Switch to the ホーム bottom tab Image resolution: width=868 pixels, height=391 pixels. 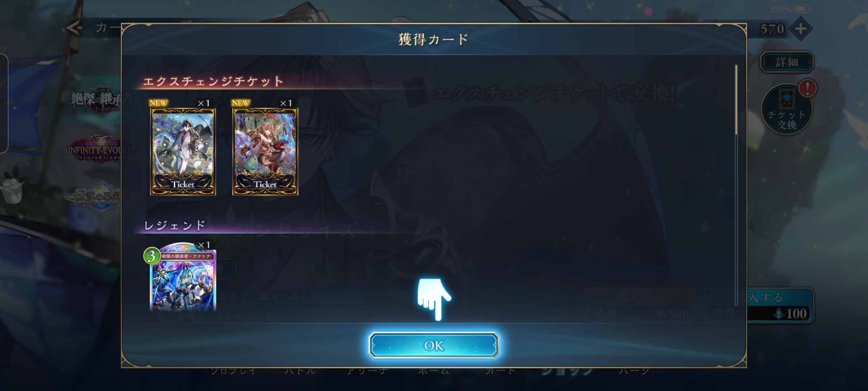click(434, 371)
